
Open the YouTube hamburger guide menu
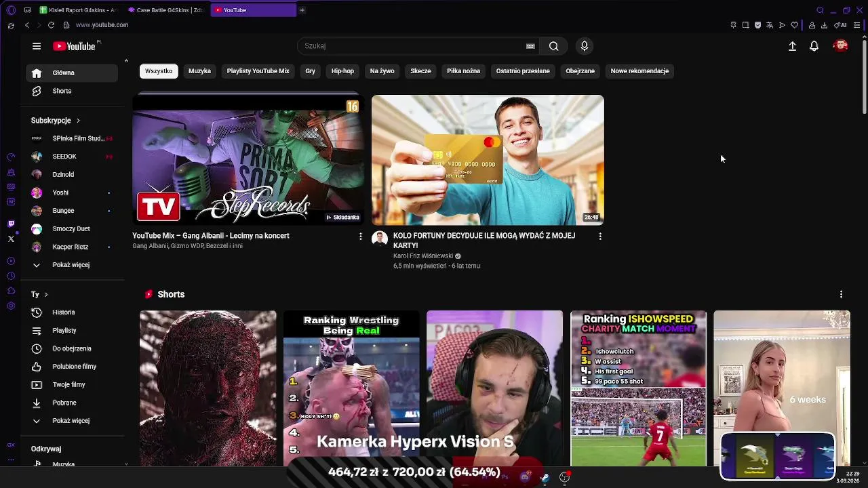pos(37,46)
